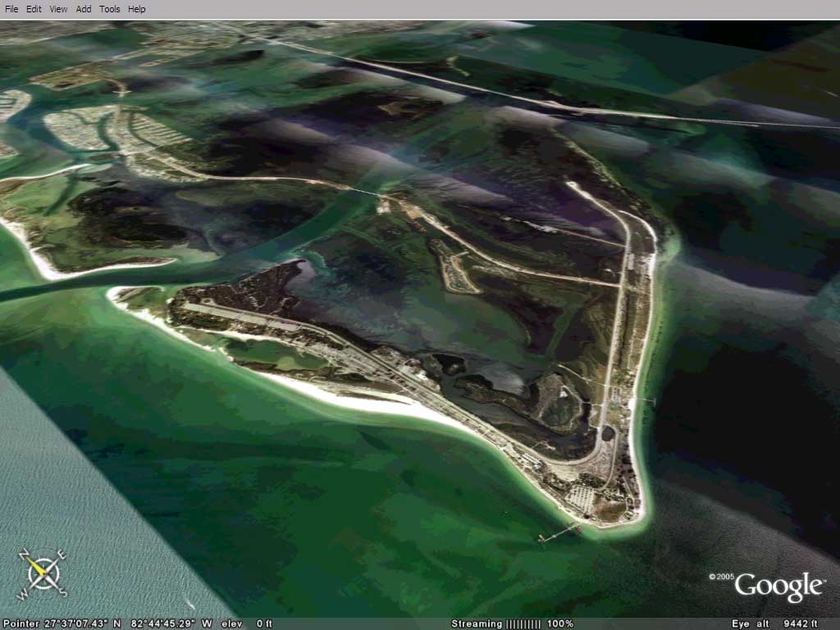Screen dimensions: 840x630
Task: Show the Tools menu
Action: [109, 9]
